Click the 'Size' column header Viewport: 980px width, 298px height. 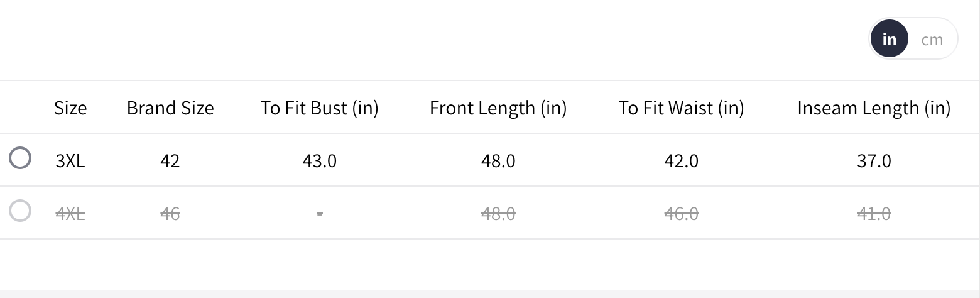pos(70,108)
